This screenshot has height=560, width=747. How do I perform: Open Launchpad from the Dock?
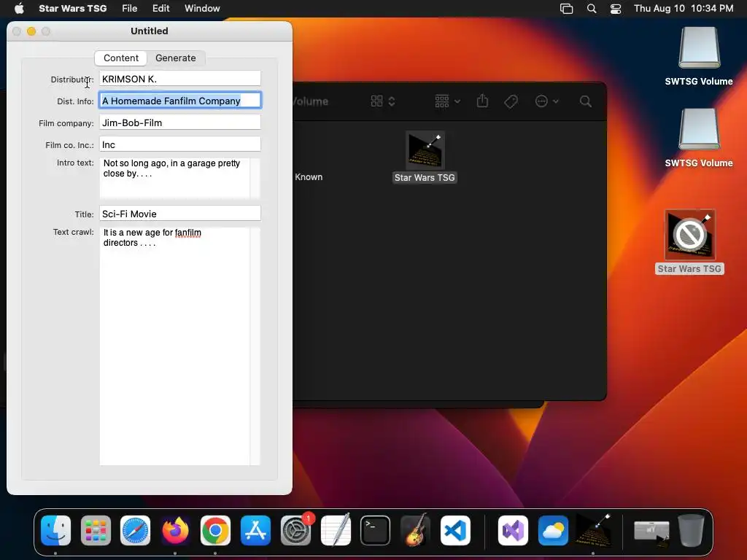click(96, 531)
